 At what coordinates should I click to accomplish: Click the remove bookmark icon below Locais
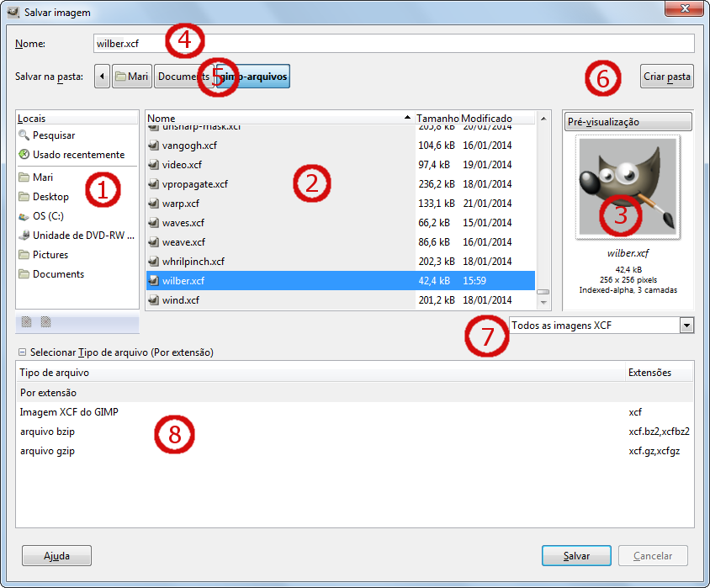point(45,322)
